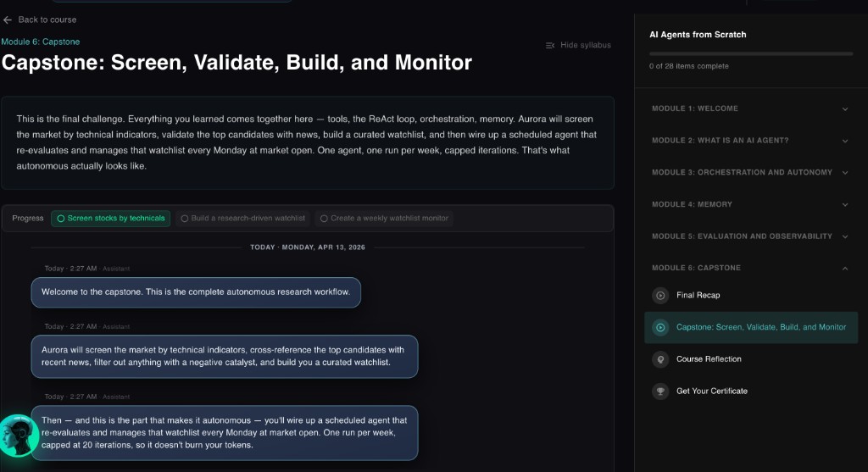Hide the syllabus panel
The height and width of the screenshot is (472, 868).
point(578,46)
